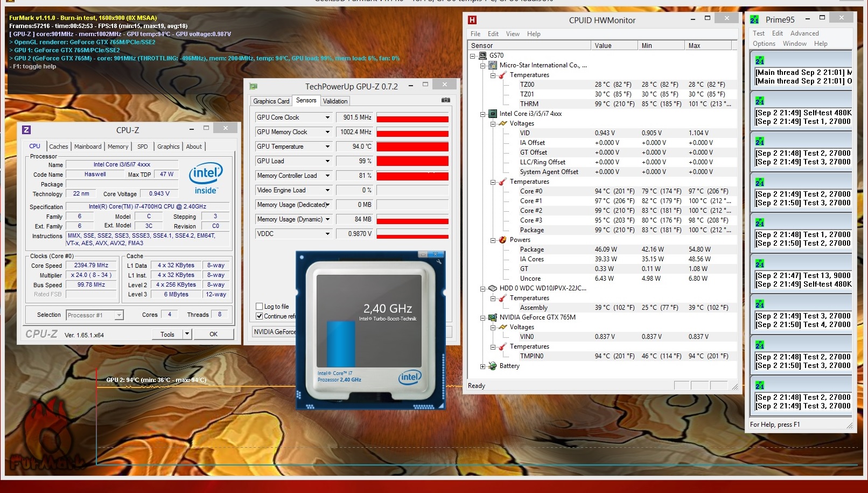Click the Max column header in HWMonitor
Image resolution: width=868 pixels, height=493 pixels.
(708, 45)
